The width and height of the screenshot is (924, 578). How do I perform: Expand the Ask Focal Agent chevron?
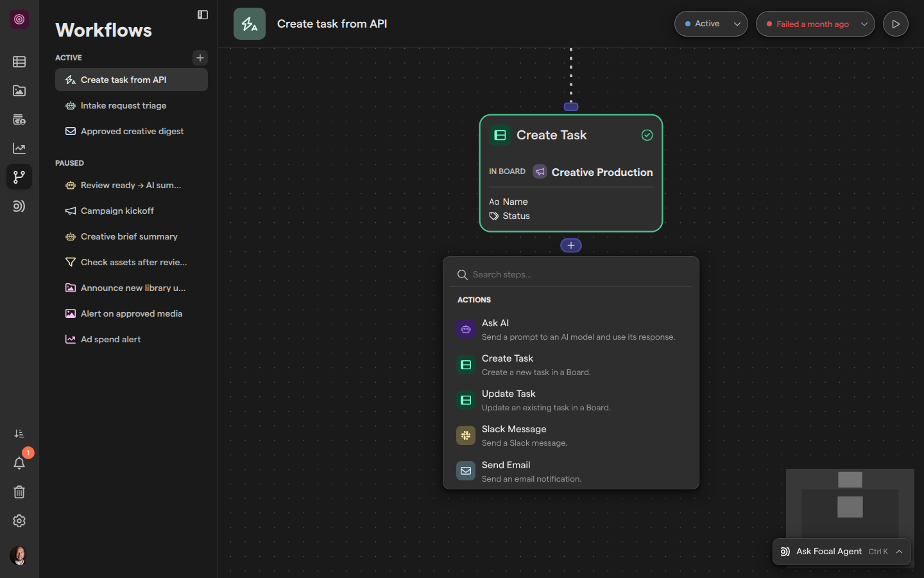click(x=900, y=552)
